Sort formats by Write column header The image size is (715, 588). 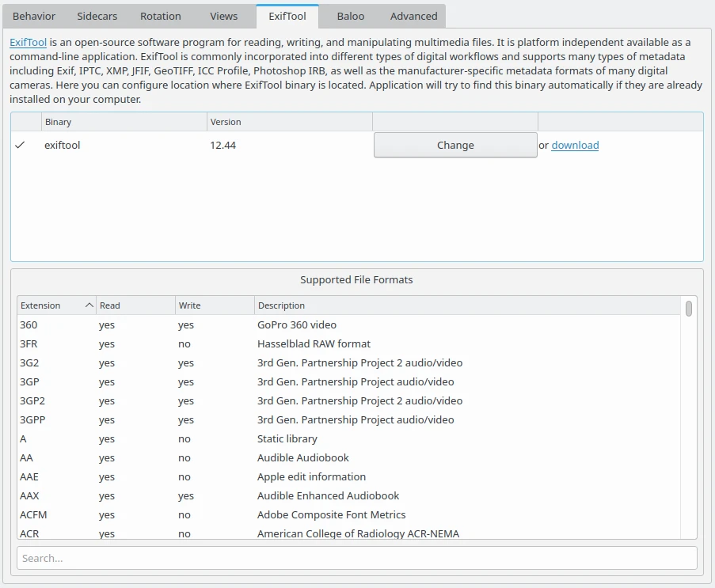click(x=214, y=305)
